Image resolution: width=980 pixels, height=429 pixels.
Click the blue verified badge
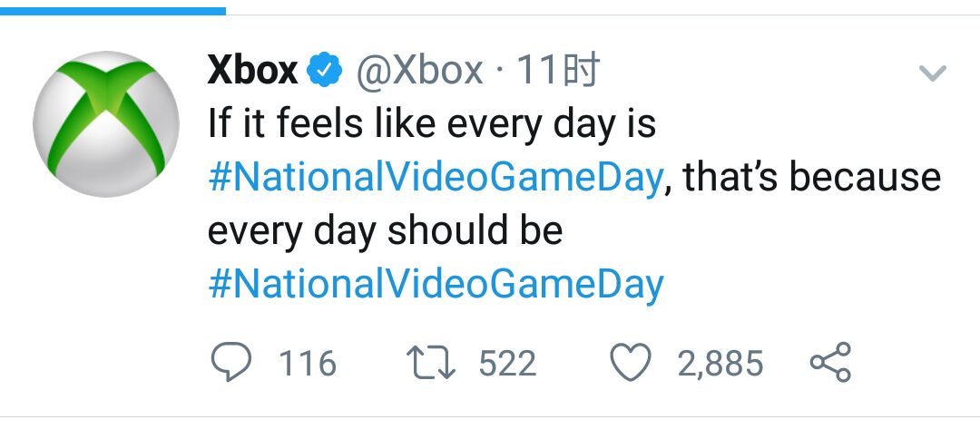(325, 71)
